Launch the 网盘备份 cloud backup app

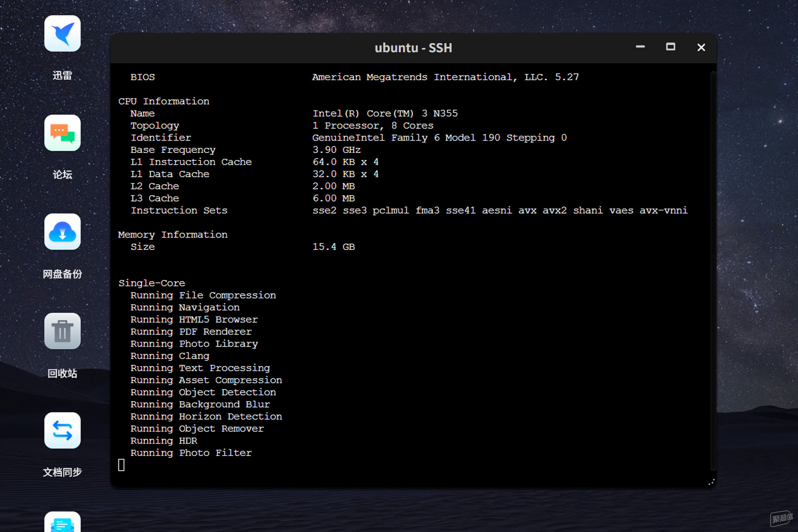[x=62, y=232]
